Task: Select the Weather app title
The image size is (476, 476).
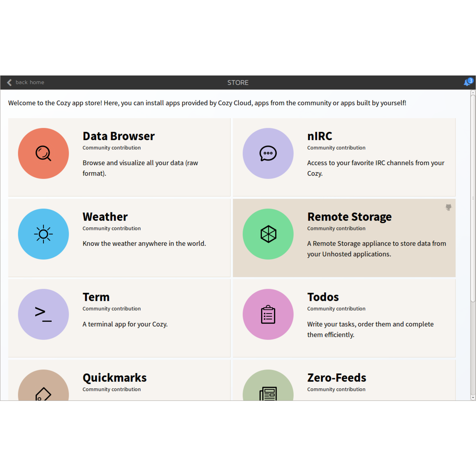Action: point(105,217)
